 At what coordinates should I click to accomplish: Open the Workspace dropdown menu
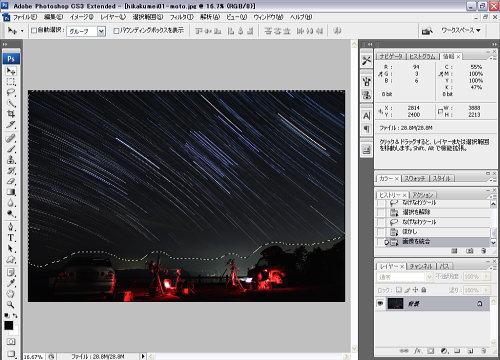tap(461, 30)
